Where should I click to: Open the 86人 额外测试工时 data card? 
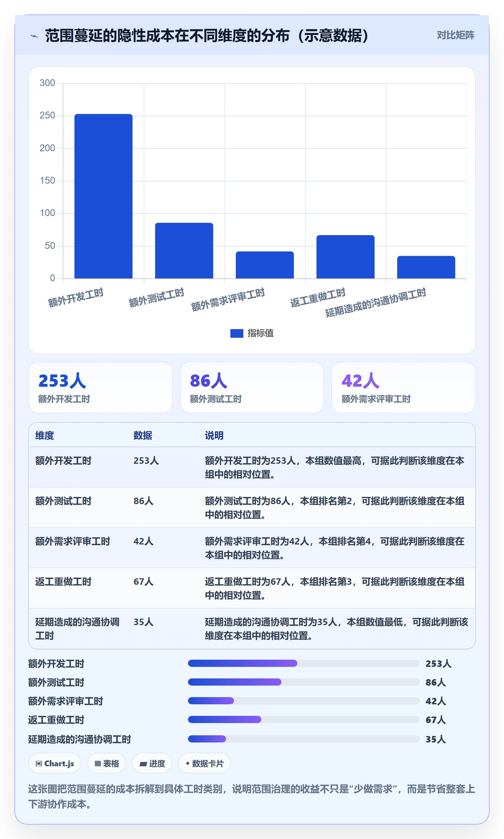(x=252, y=387)
